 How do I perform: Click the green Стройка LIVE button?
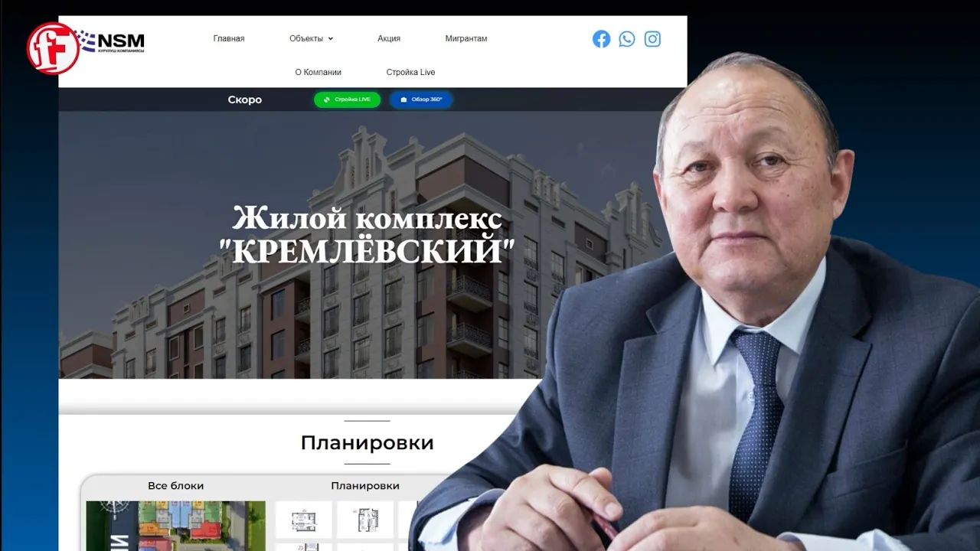[x=347, y=99]
